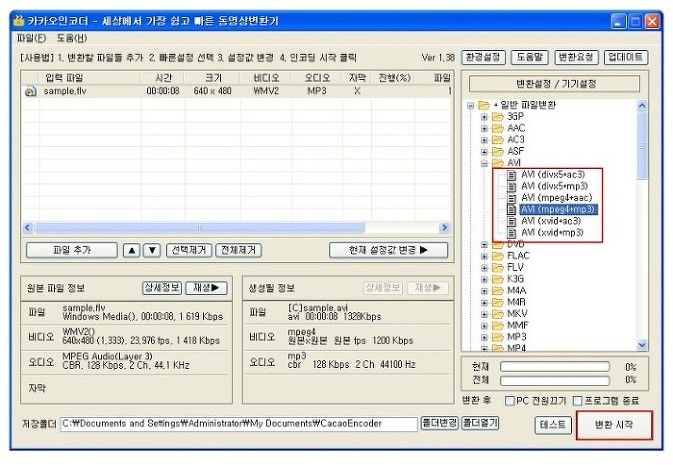Click the FLV folder icon
This screenshot has width=673, height=465.
tap(497, 268)
